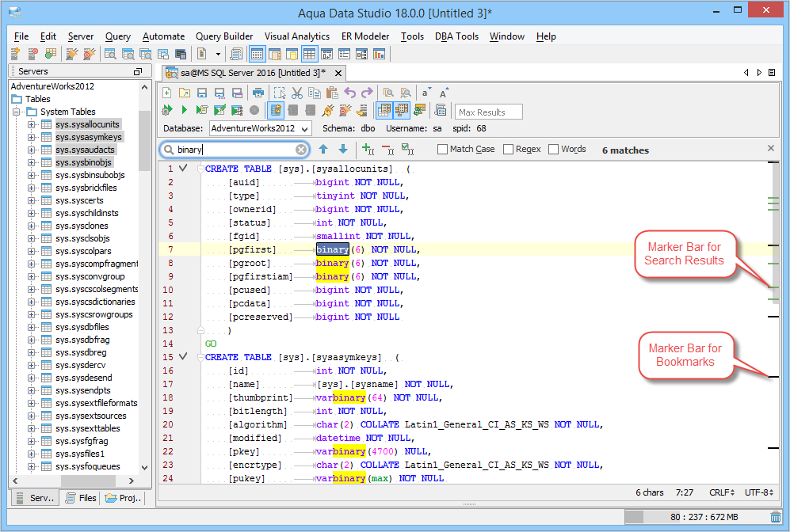
Task: Click the Max Results input field
Action: (x=489, y=112)
